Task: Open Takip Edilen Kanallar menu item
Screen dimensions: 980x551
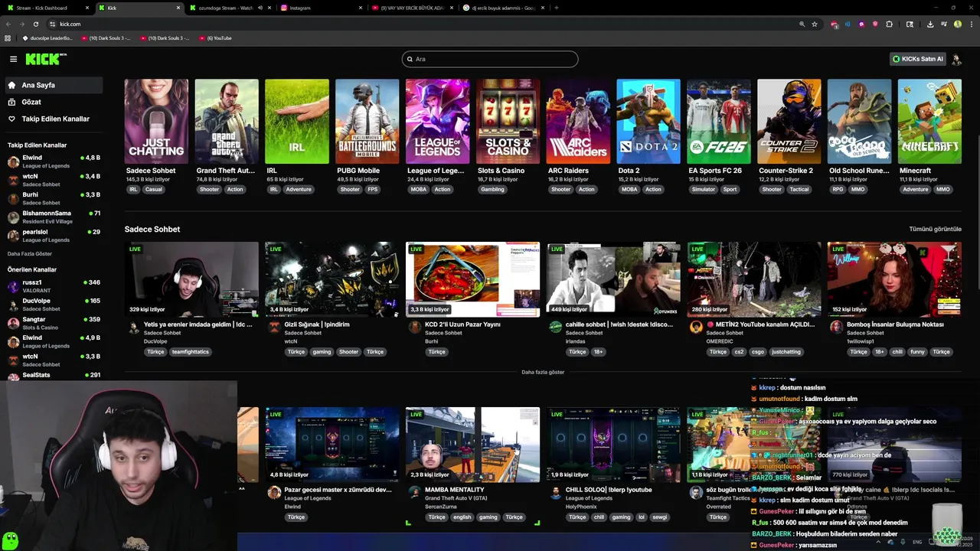Action: (x=54, y=119)
